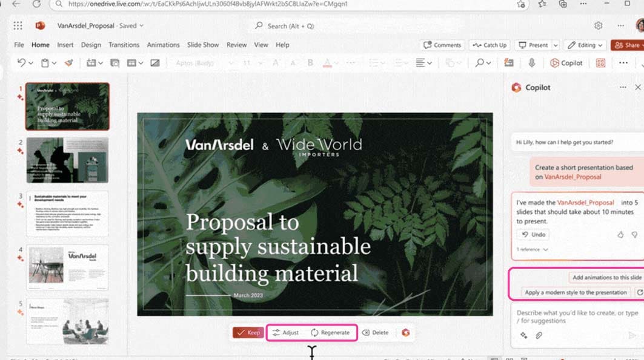The width and height of the screenshot is (644, 360).
Task: Click thumbs up on Copilot response
Action: [620, 235]
